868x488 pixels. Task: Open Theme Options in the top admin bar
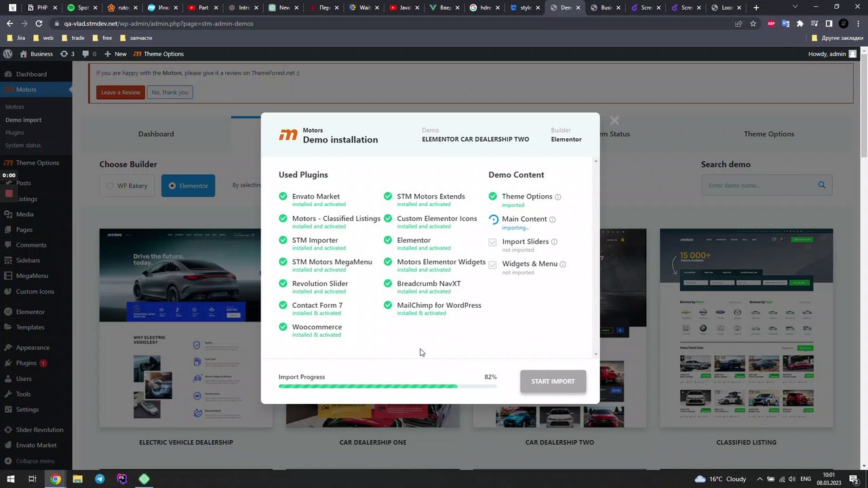[159, 54]
